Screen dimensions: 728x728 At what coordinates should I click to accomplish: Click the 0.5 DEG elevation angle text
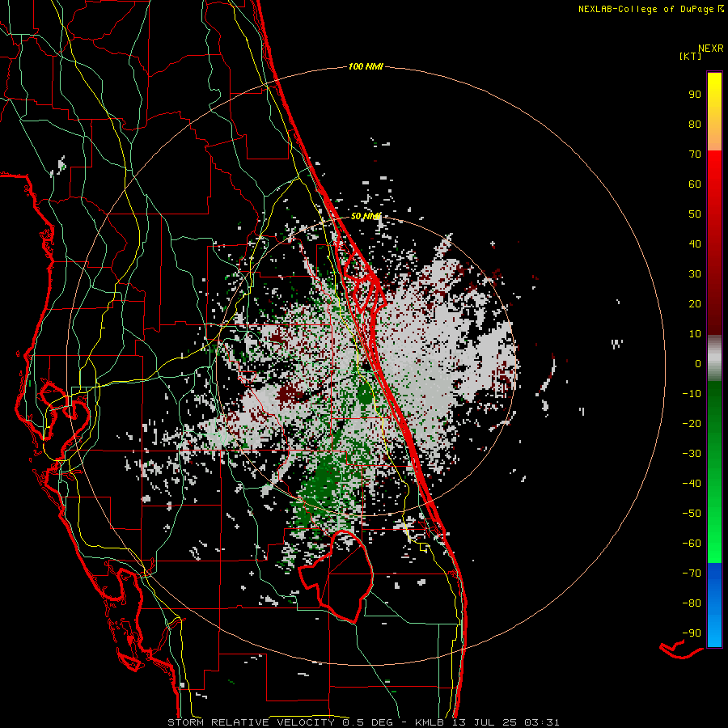tap(368, 722)
